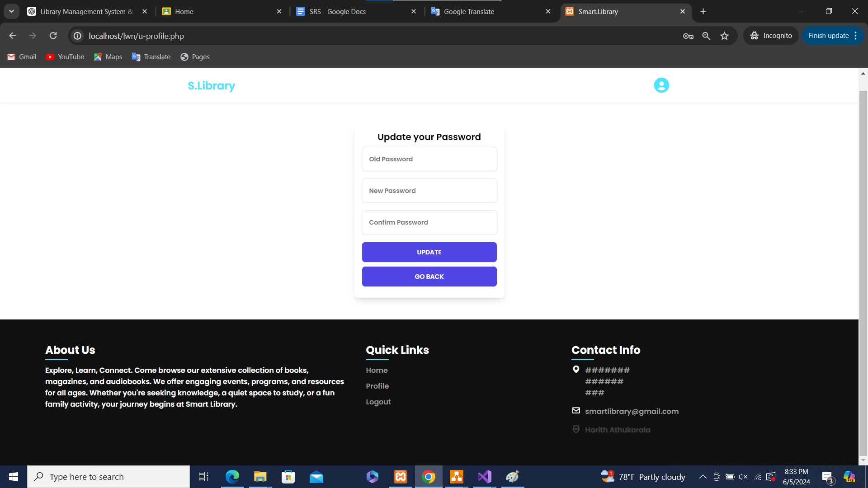Open the Profile quick link
The width and height of the screenshot is (868, 488).
(x=377, y=386)
